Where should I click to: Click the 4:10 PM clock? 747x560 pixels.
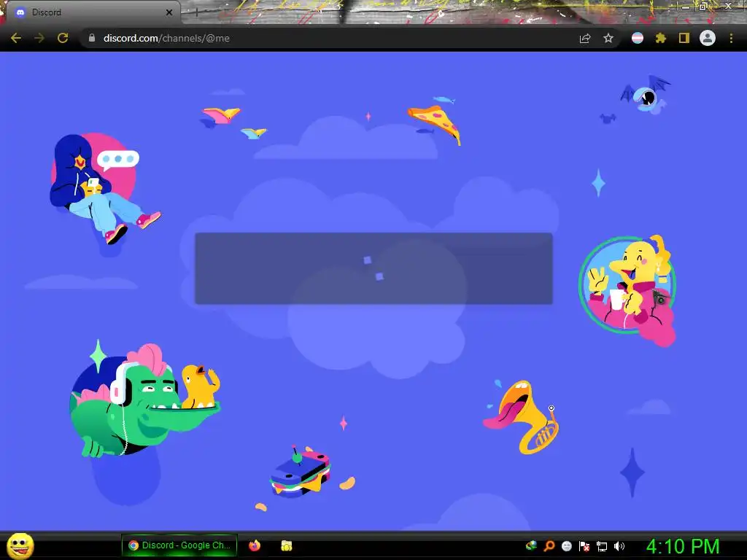(682, 546)
